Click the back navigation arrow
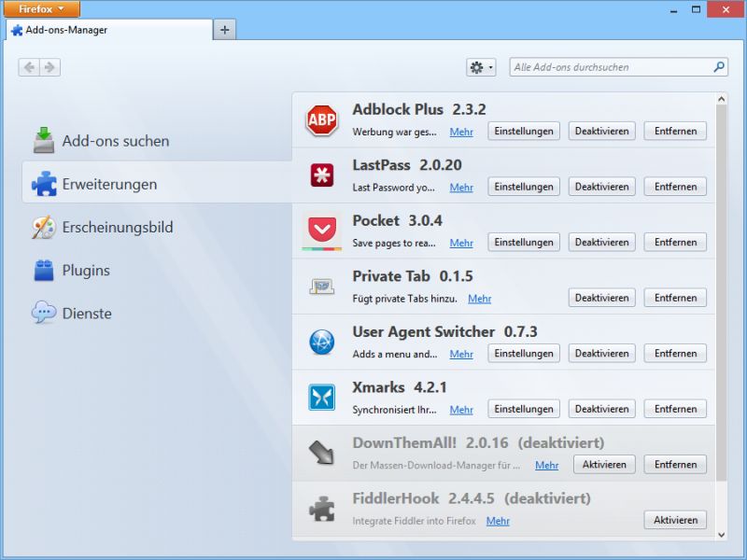 pyautogui.click(x=29, y=67)
